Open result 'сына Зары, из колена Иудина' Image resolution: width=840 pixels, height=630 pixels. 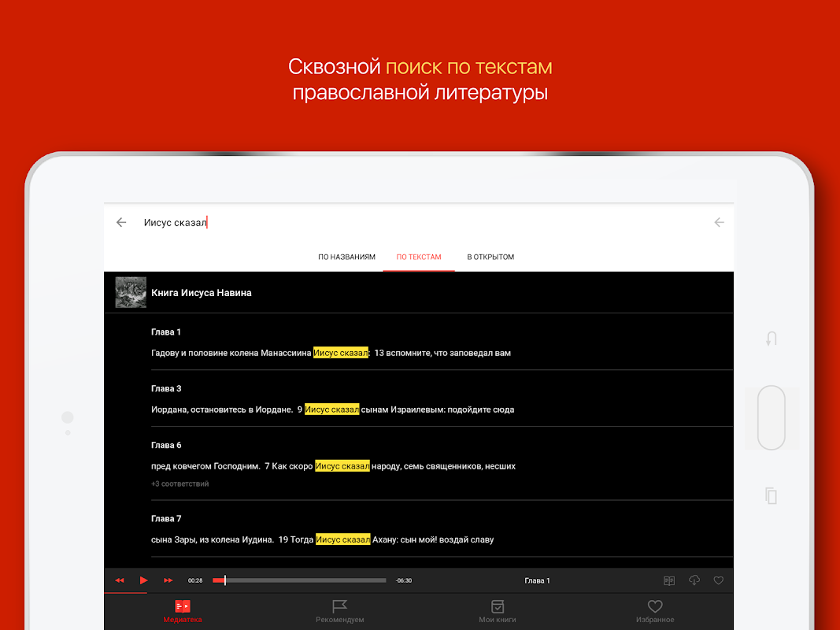[323, 539]
